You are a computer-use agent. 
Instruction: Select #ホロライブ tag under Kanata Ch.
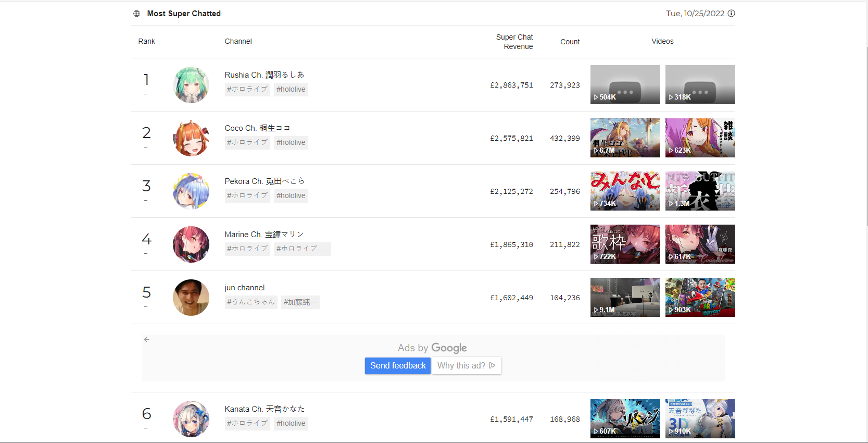pos(247,424)
